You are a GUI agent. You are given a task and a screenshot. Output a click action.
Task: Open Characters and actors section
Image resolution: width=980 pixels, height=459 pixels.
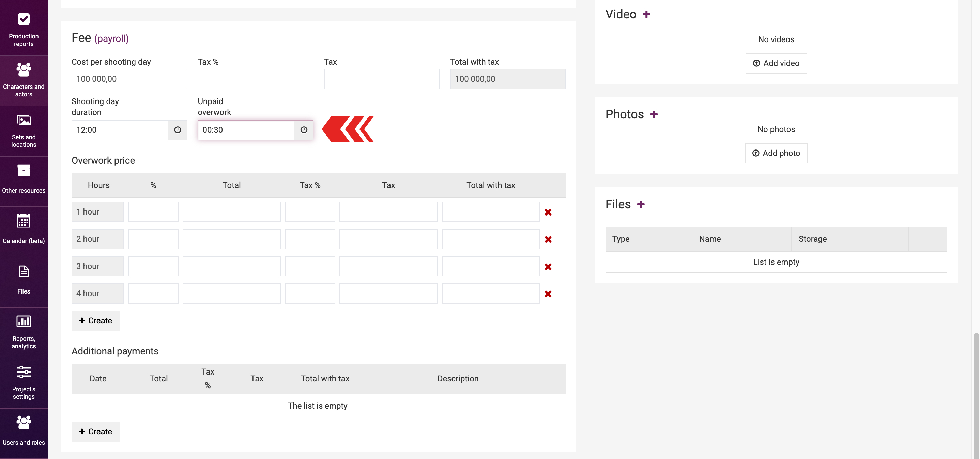pos(24,81)
